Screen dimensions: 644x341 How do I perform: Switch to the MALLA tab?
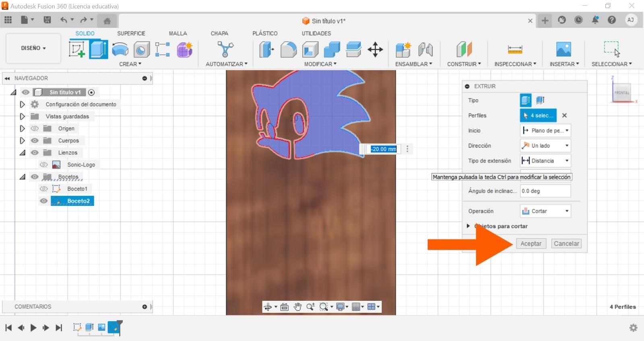[x=178, y=33]
